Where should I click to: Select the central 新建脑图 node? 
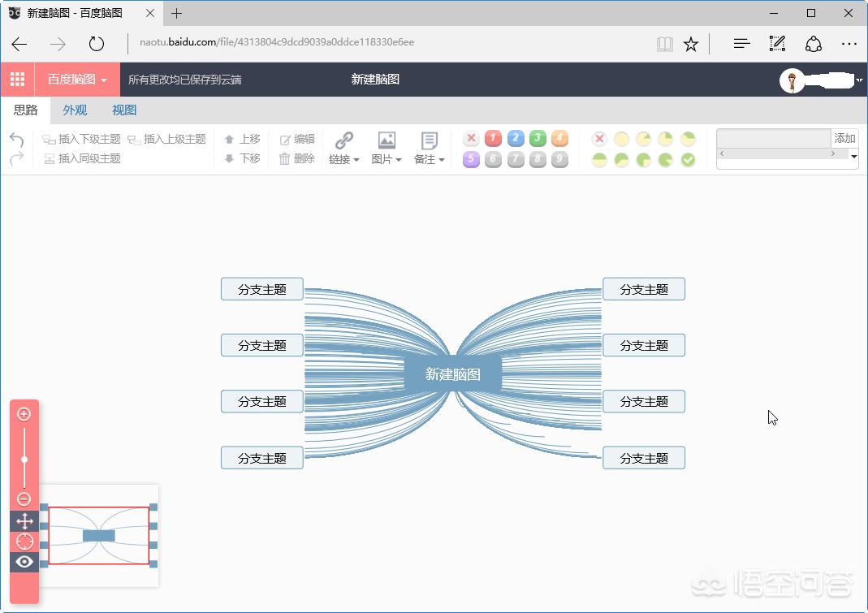click(x=452, y=374)
